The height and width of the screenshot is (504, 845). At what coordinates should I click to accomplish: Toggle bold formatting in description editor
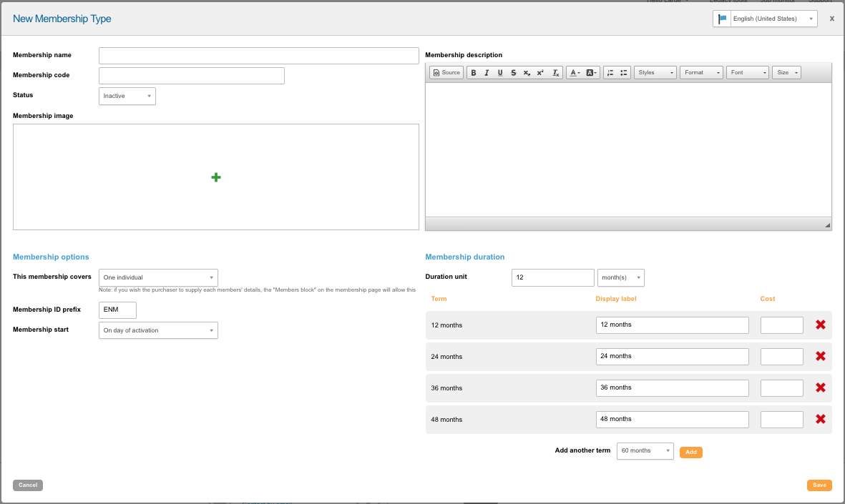474,73
